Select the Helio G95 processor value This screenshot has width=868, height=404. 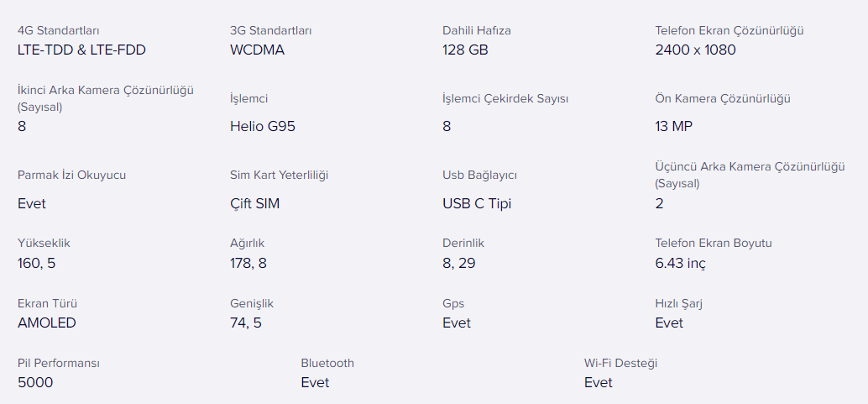[x=263, y=126]
